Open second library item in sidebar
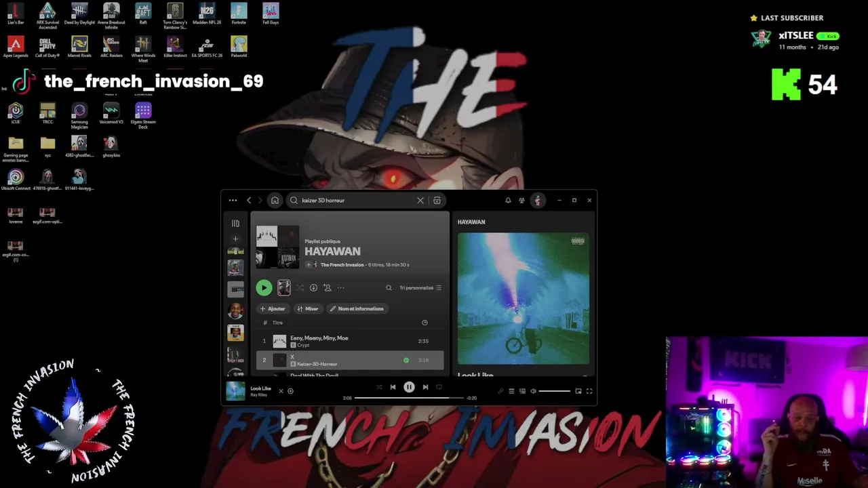This screenshot has height=488, width=868. pos(235,269)
